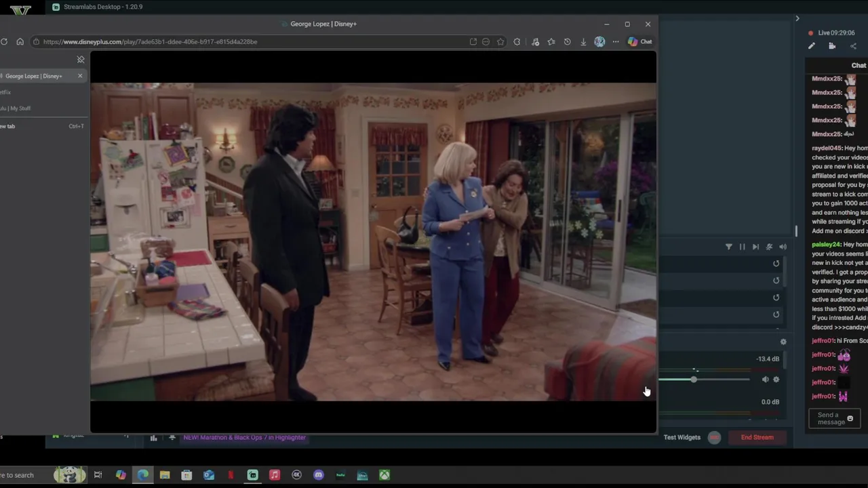Collapse the Streamlabs chat panel chevron
868x488 pixels.
click(x=797, y=18)
